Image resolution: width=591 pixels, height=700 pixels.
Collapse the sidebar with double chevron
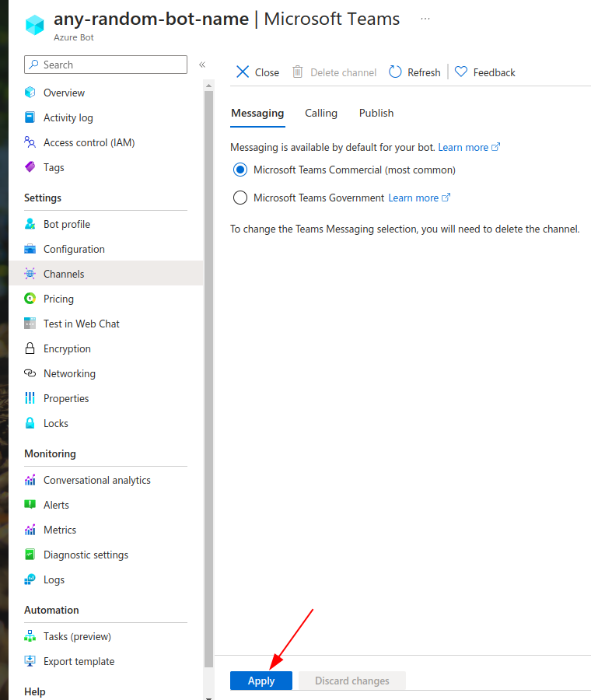click(202, 65)
